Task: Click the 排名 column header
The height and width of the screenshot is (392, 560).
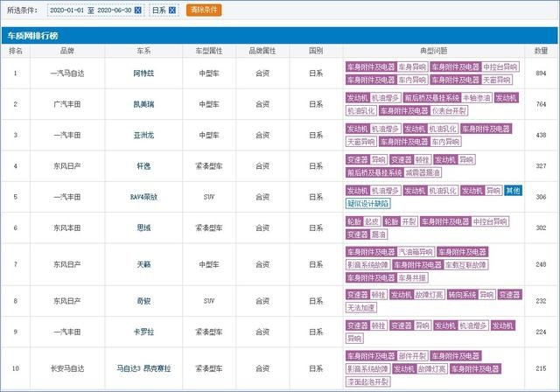Action: (x=16, y=51)
